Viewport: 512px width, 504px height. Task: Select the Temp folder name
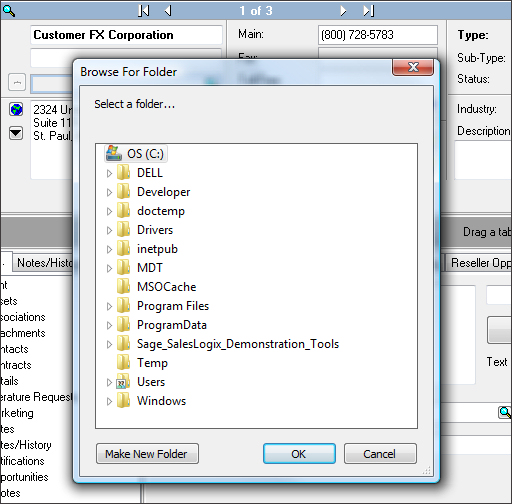[x=152, y=363]
